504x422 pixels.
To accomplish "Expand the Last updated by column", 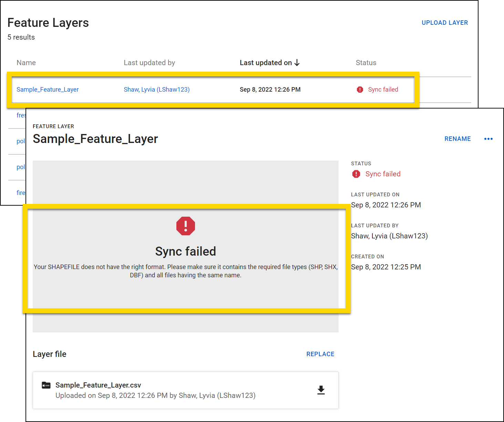I will [149, 62].
